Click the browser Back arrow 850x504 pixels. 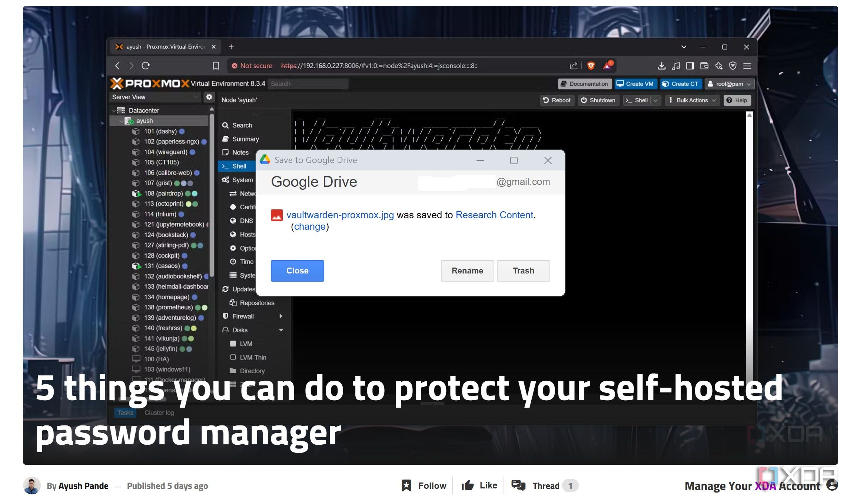[x=117, y=66]
